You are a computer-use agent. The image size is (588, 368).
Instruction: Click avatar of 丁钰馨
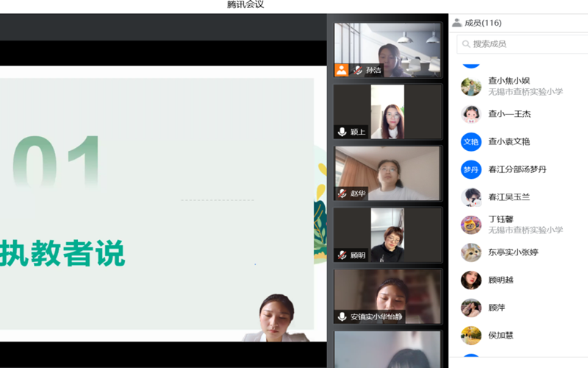point(471,225)
